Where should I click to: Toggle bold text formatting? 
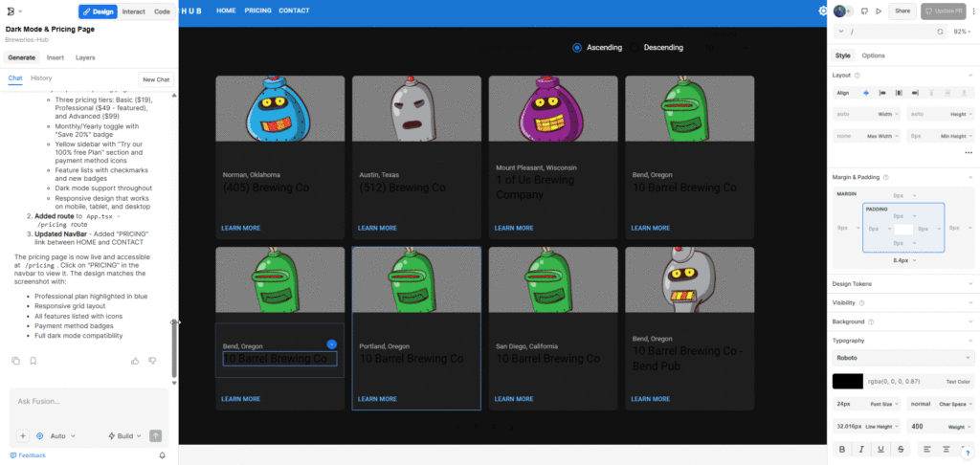coord(842,448)
